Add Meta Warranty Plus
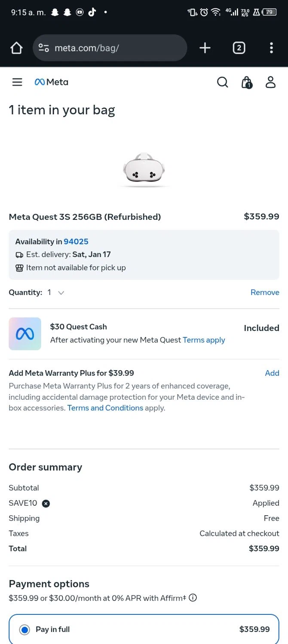The image size is (288, 644). [x=272, y=373]
